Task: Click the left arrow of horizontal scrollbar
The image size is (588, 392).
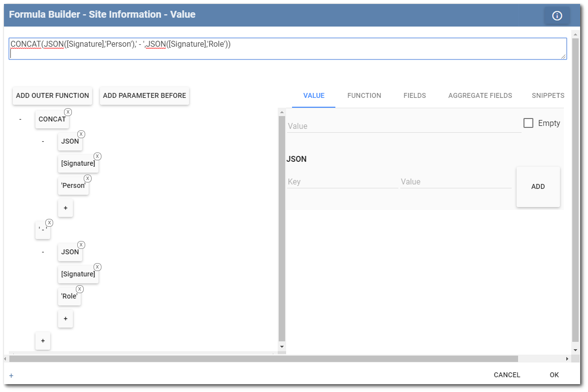Action: point(5,359)
